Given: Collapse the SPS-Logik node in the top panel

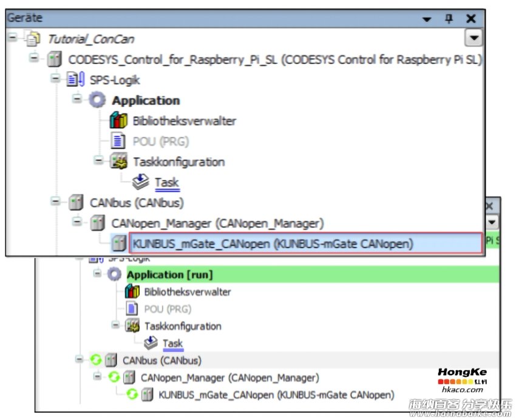Looking at the screenshot, I should (55, 78).
